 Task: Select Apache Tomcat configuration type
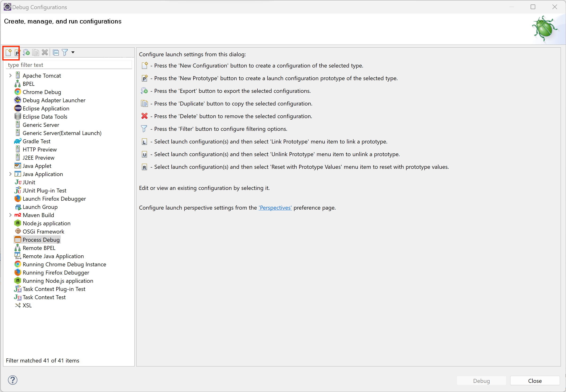pos(42,76)
